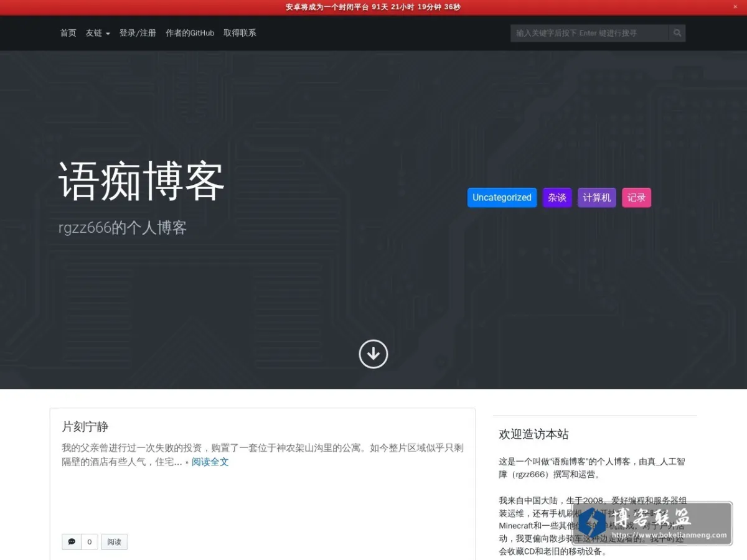Select the 杂谈 category tag

tap(557, 197)
